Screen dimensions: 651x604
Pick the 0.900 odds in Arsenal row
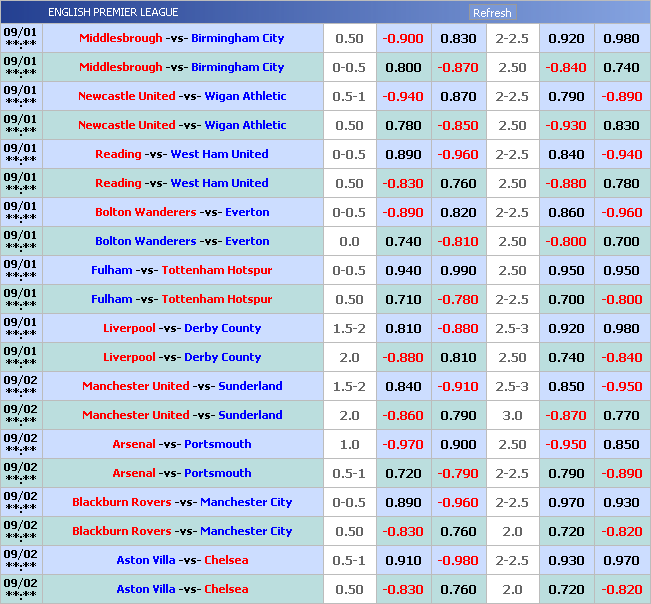[458, 445]
